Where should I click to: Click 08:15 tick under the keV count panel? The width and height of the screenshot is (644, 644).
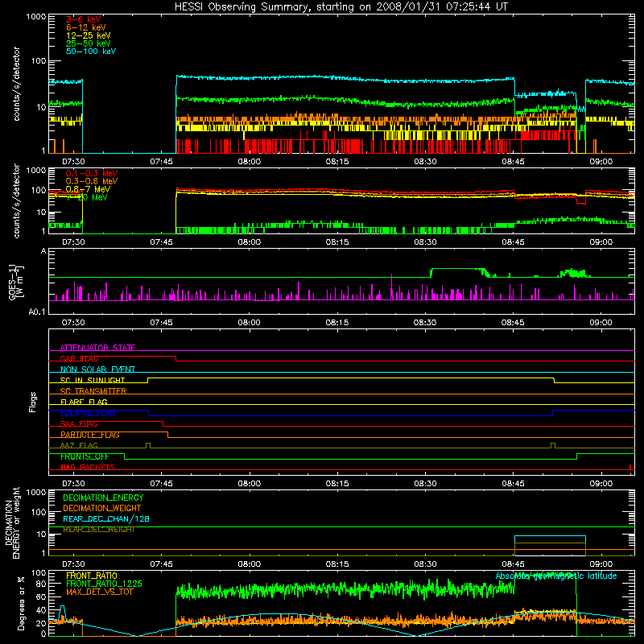(x=337, y=162)
